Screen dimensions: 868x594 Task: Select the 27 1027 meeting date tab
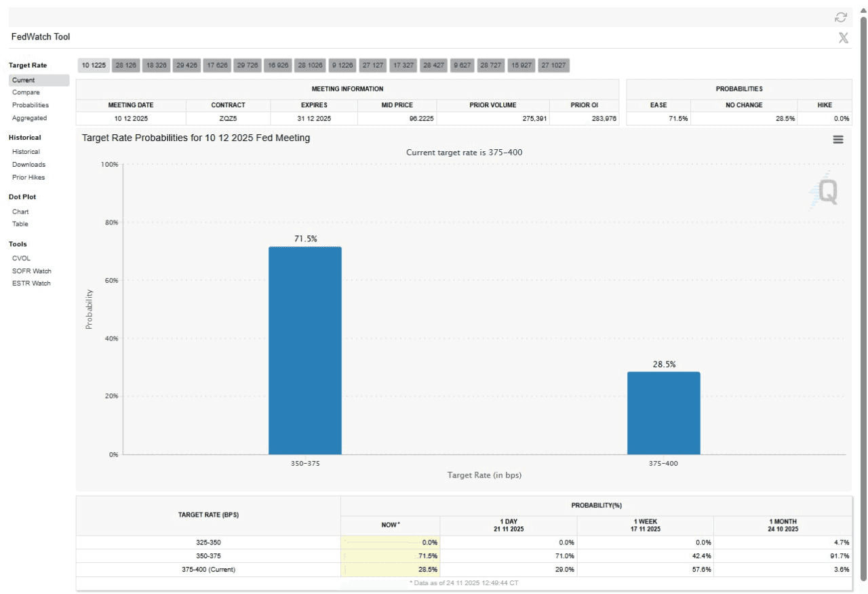tap(554, 66)
